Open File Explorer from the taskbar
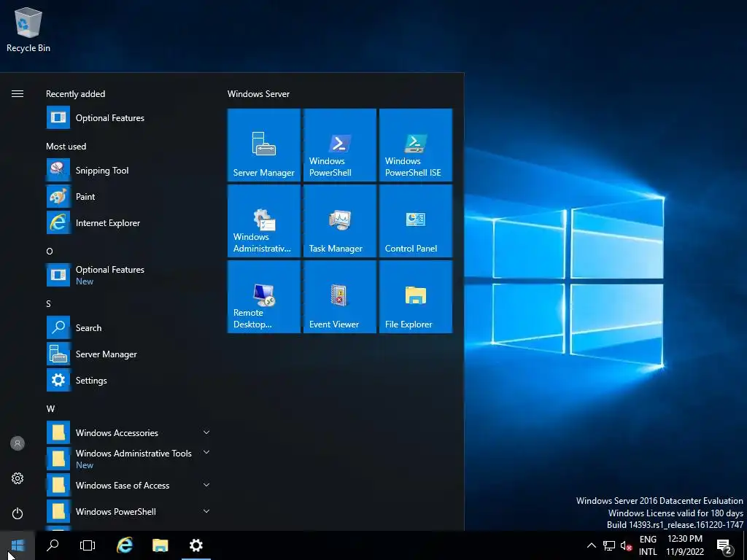 (160, 545)
